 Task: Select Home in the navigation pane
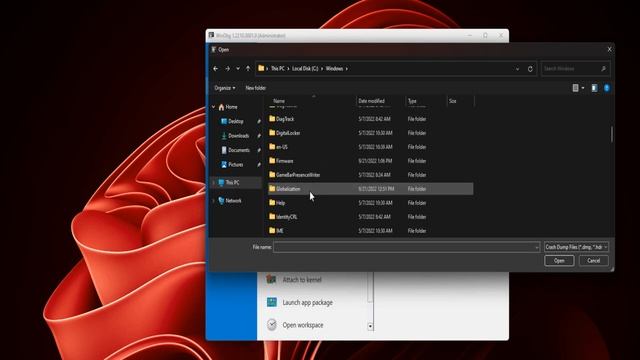[228, 107]
